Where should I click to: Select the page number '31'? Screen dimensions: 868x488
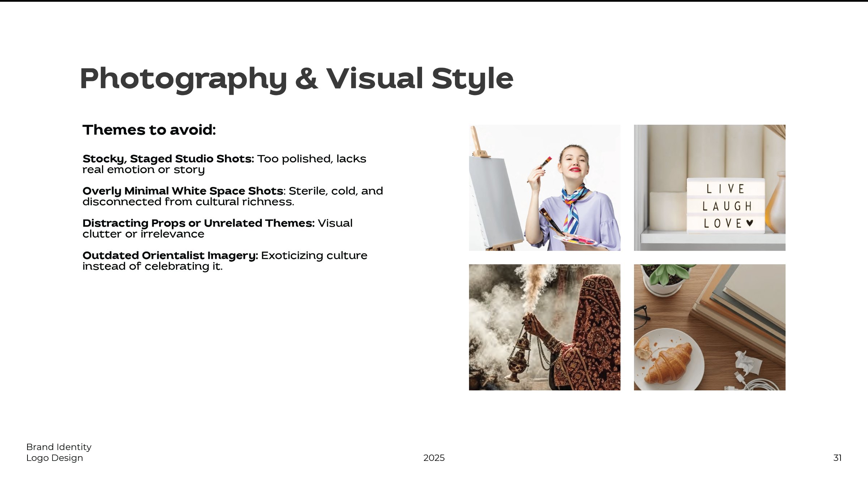click(x=838, y=458)
